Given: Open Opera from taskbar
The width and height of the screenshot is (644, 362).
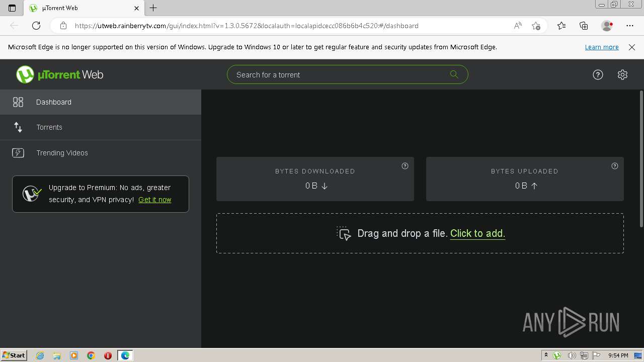Looking at the screenshot, I should click(x=108, y=355).
